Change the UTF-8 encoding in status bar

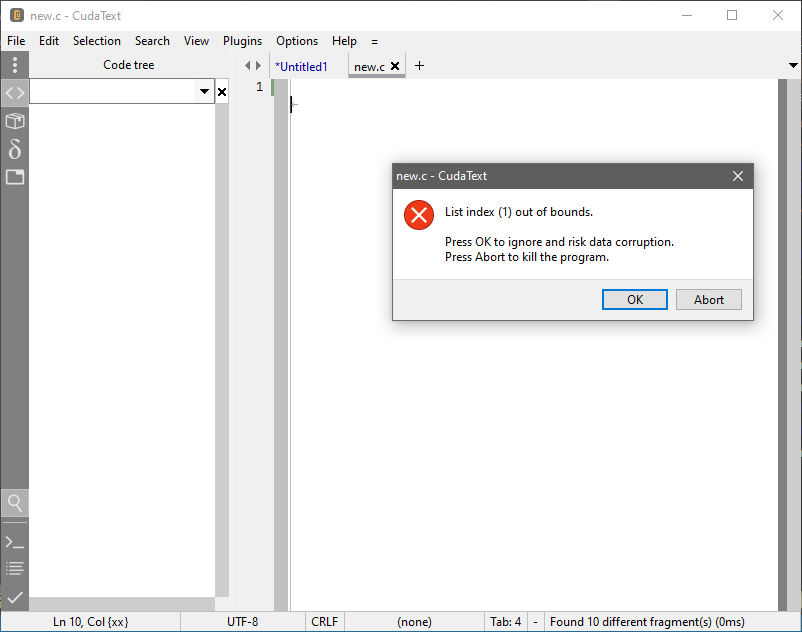pos(242,622)
